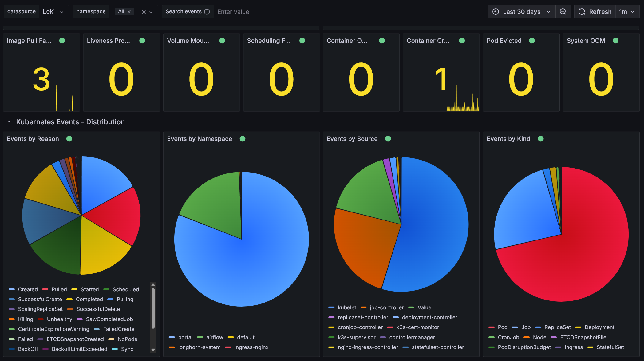Click the Events by Namespace status dot
The height and width of the screenshot is (361, 644).
point(243,139)
